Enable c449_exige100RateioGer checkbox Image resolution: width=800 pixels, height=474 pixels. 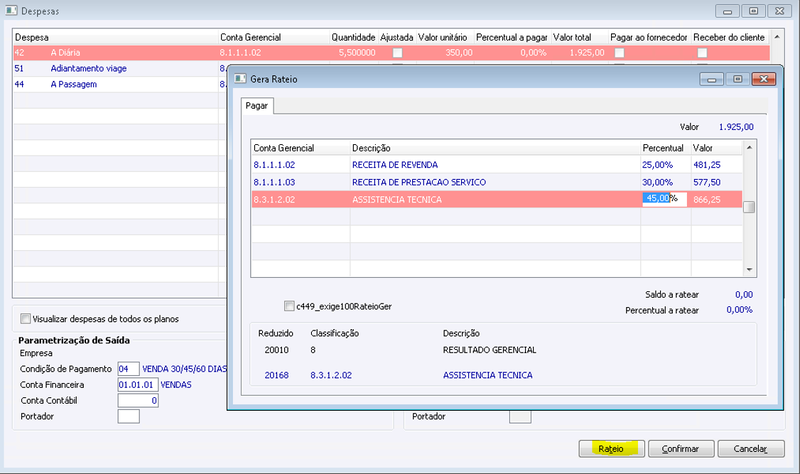coord(289,306)
